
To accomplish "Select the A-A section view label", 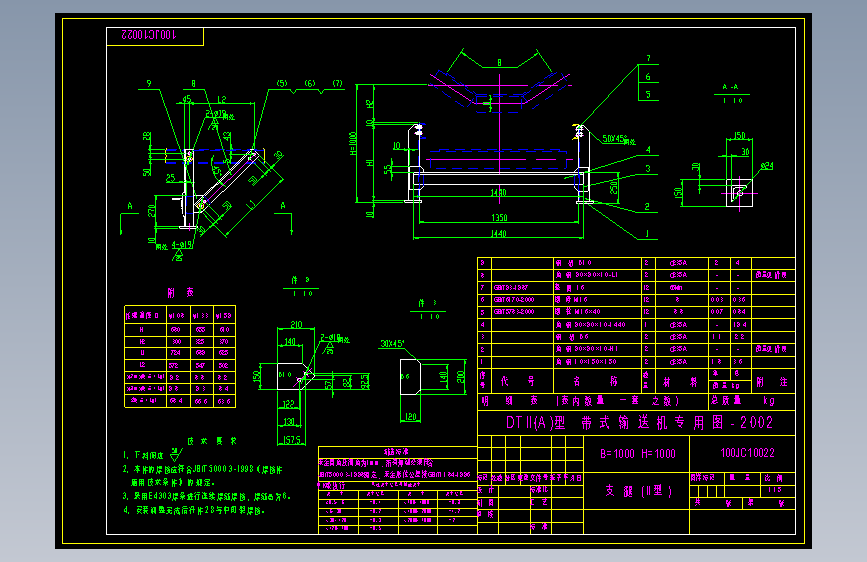I will [x=730, y=87].
